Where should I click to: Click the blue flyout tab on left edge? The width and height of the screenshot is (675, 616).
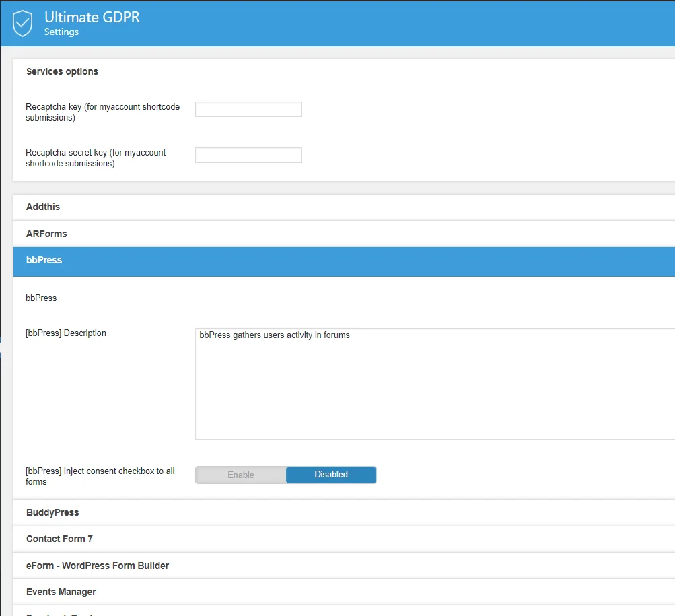(2, 343)
